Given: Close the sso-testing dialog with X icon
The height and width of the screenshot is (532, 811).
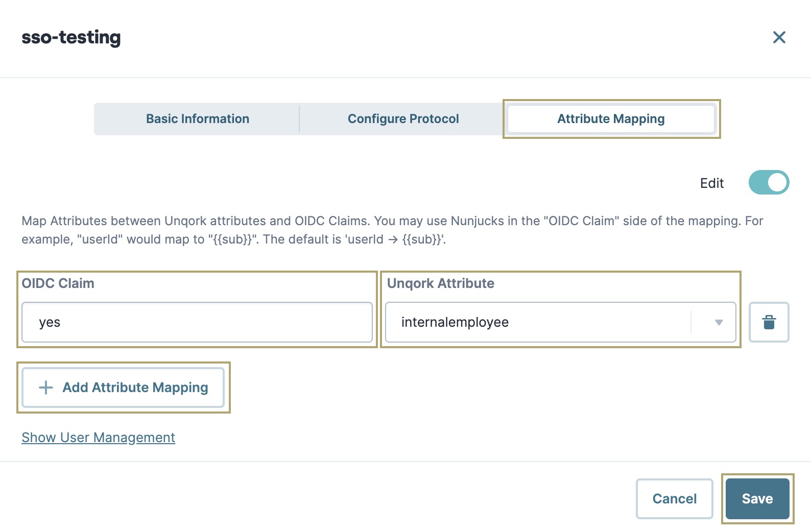Looking at the screenshot, I should (779, 37).
